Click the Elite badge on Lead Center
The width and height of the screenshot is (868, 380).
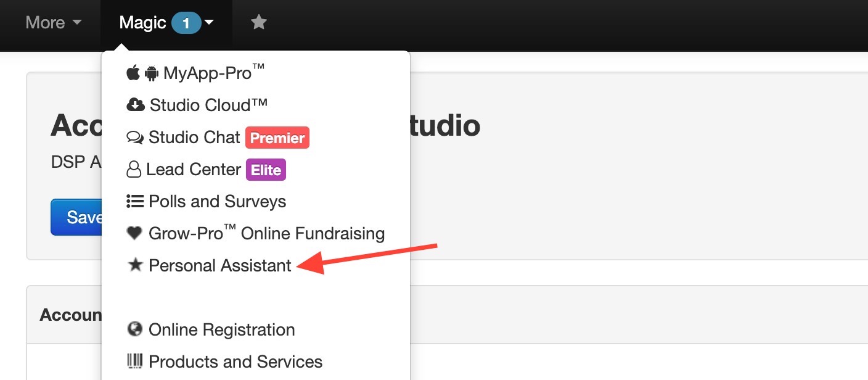tap(266, 170)
